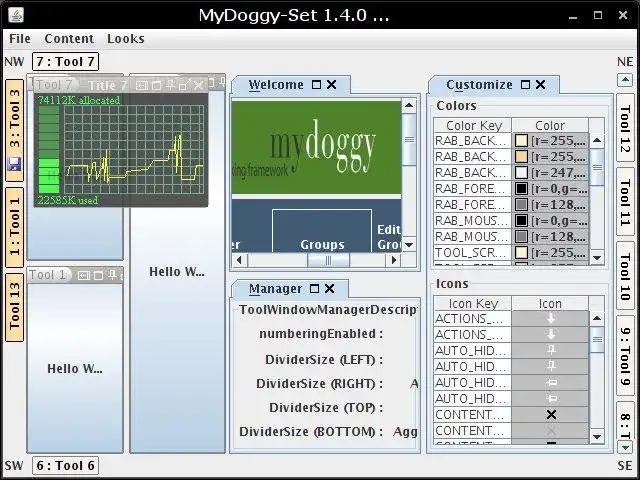Click the 'Color' column header

[x=550, y=125]
